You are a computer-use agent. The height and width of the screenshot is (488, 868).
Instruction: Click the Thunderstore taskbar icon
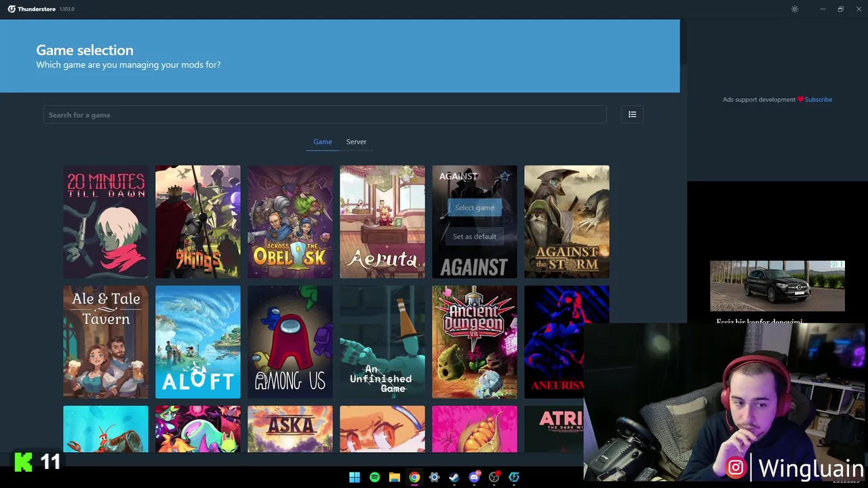point(514,477)
